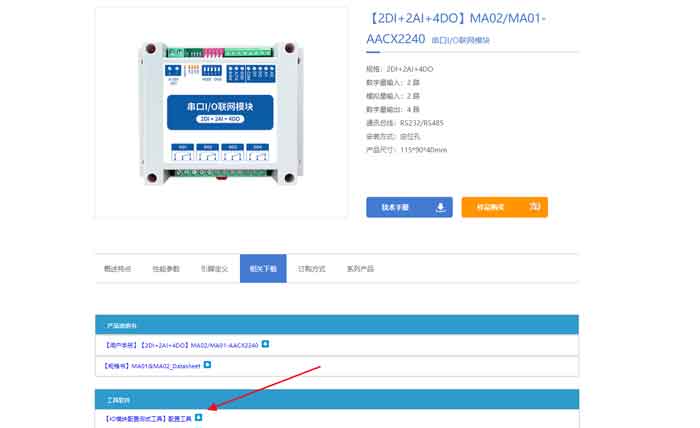Open 用户手册 MA02/MA01-AACX2240 link
Image resolution: width=700 pixels, height=428 pixels.
pos(181,345)
